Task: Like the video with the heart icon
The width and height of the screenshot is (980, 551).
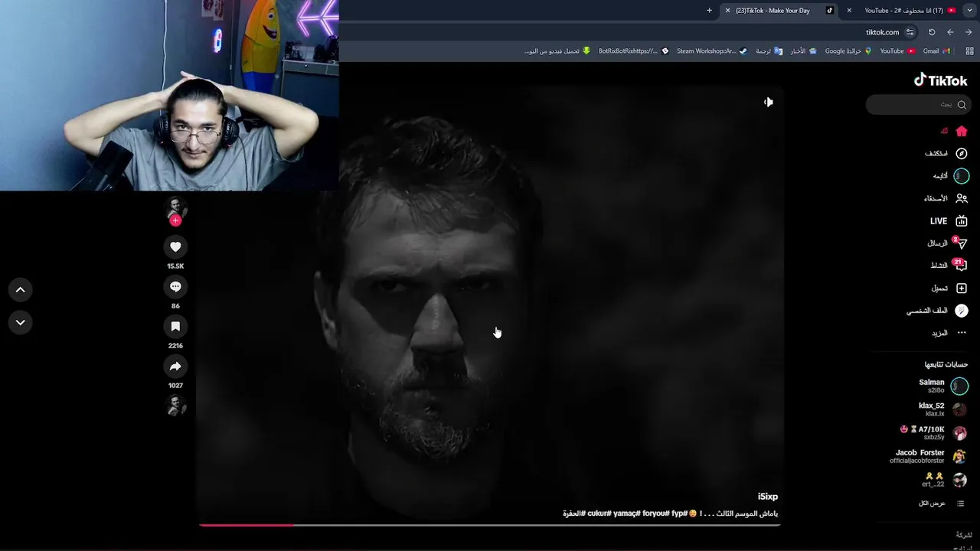Action: [x=175, y=246]
